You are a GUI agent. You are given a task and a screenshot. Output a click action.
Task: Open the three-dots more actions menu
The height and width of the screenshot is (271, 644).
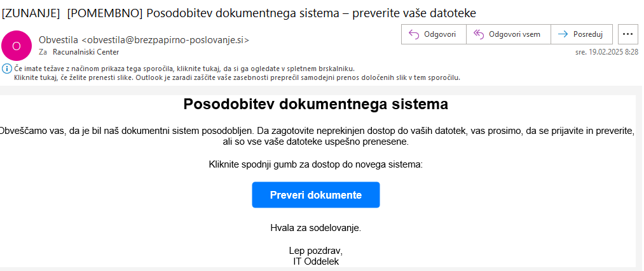click(627, 34)
